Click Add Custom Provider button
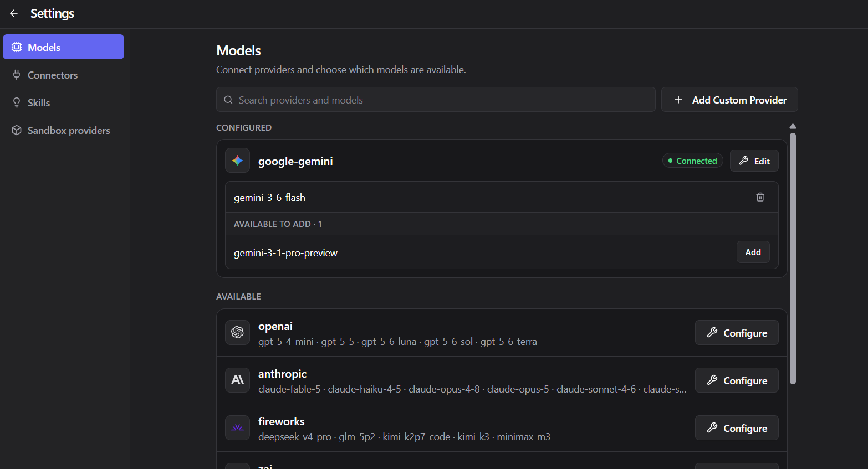868x469 pixels. pyautogui.click(x=729, y=100)
